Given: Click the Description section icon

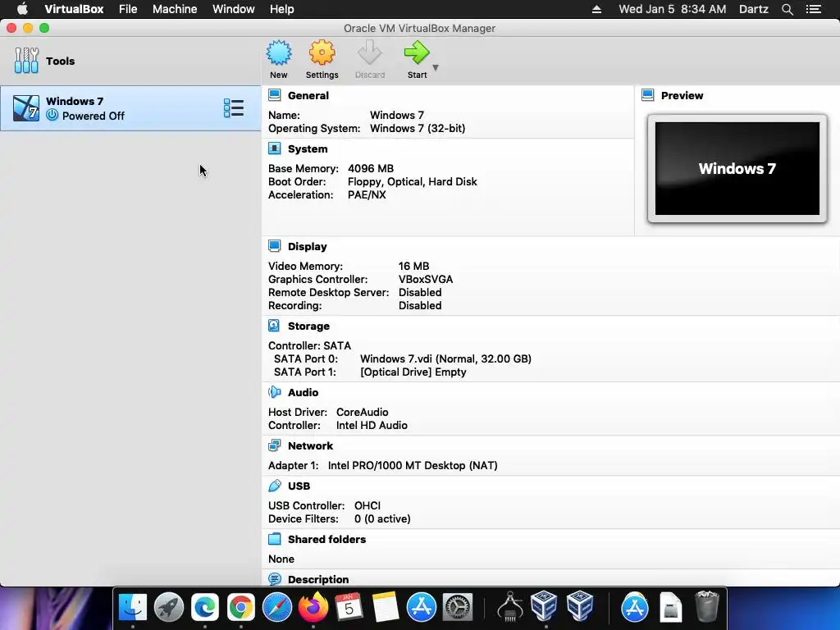Looking at the screenshot, I should tap(274, 579).
